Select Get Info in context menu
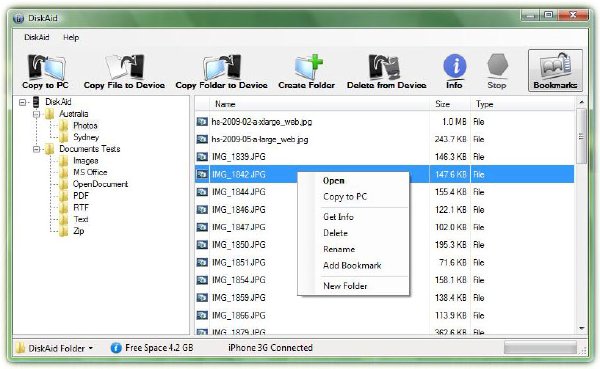Screen dimensions: 600x369 pos(338,217)
